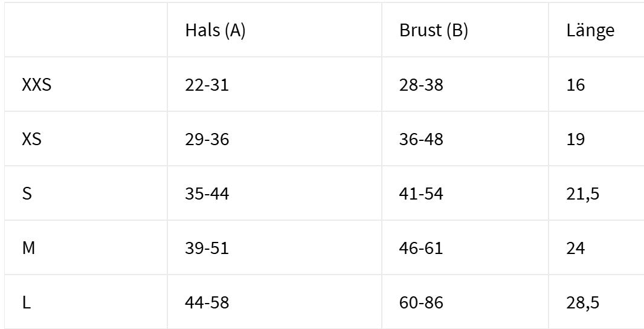Select the XS chest cell 36-48
Image resolution: width=644 pixels, height=329 pixels.
[421, 140]
